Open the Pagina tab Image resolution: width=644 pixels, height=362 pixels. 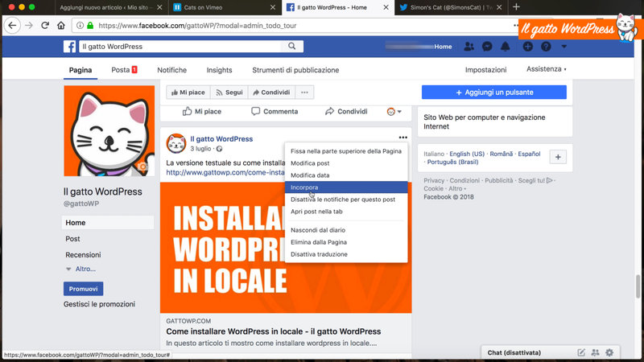tap(80, 70)
